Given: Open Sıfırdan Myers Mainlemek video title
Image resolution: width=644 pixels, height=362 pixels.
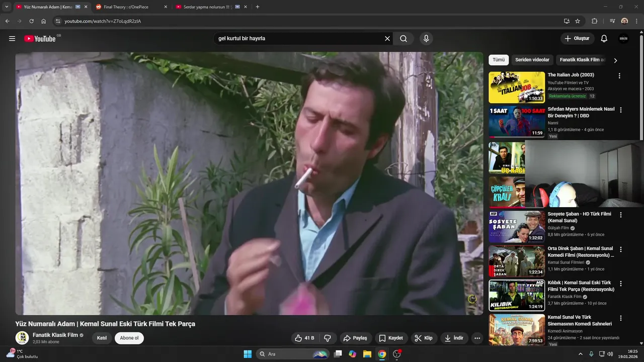Looking at the screenshot, I should [x=581, y=112].
